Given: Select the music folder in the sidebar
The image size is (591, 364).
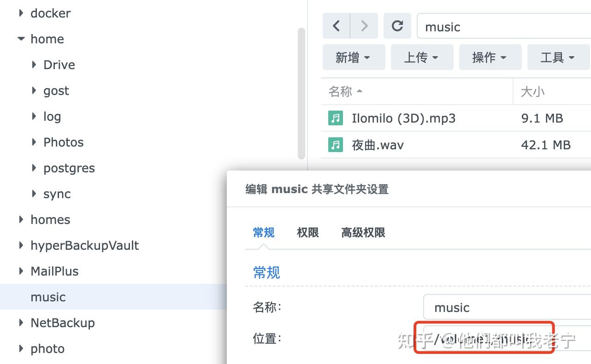Looking at the screenshot, I should 48,297.
